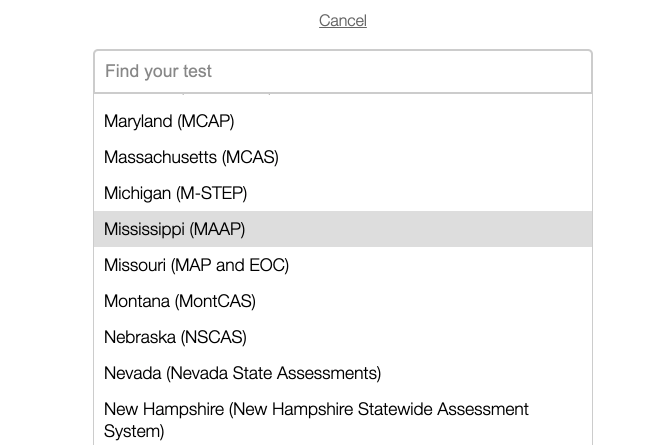Dismiss the test picker via Cancel
Screen dimensions: 668x445
[342, 21]
